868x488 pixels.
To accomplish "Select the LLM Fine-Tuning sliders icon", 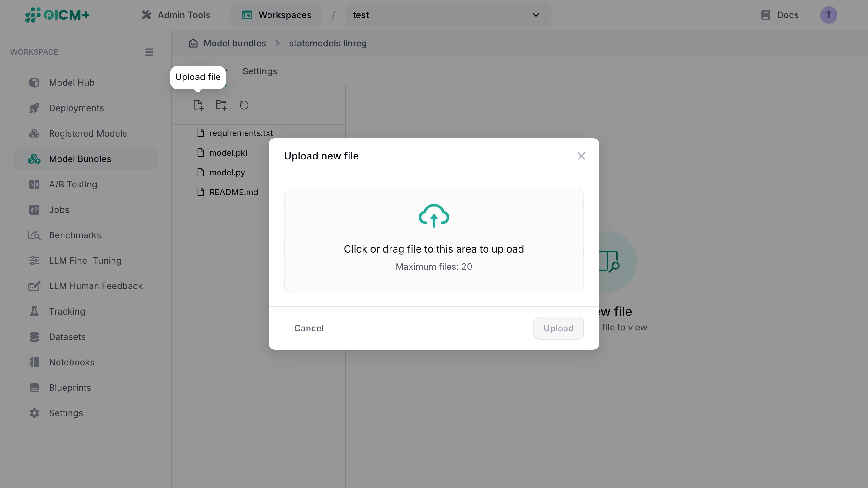I will (34, 260).
